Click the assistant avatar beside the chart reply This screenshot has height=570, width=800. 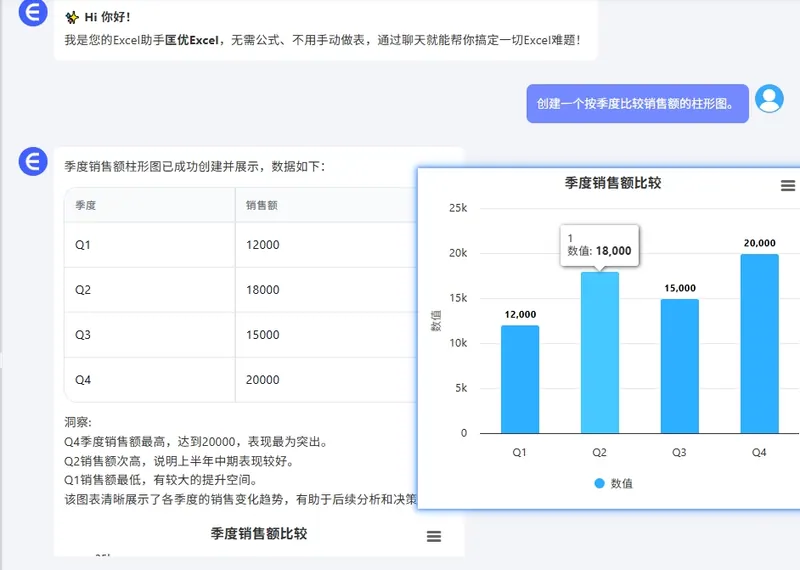coord(33,161)
